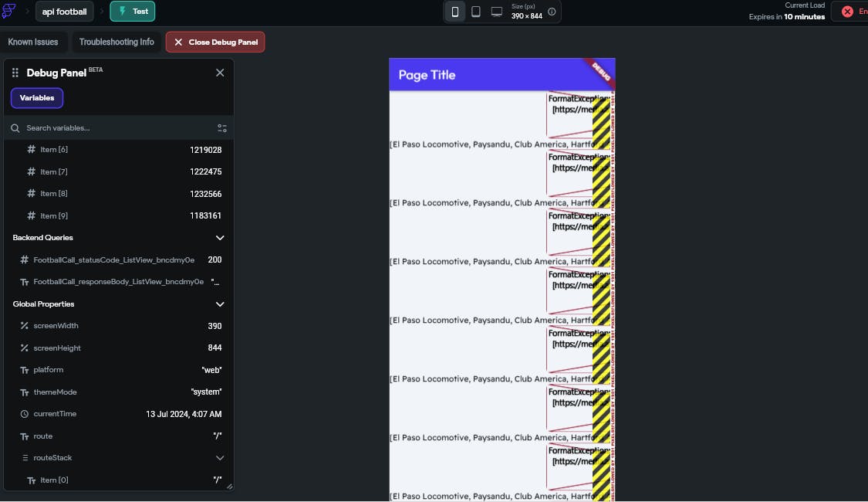Click the currentTime clock icon
Image resolution: width=868 pixels, height=502 pixels.
tap(25, 414)
